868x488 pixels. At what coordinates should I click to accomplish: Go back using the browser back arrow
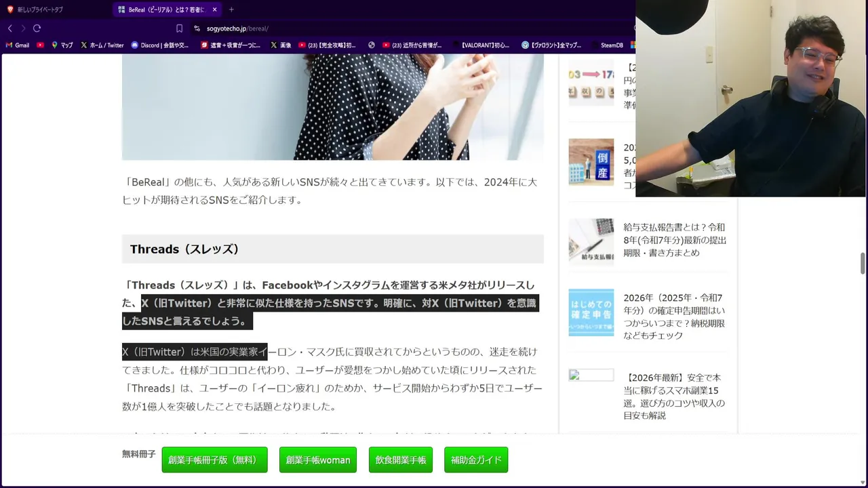pos(9,28)
